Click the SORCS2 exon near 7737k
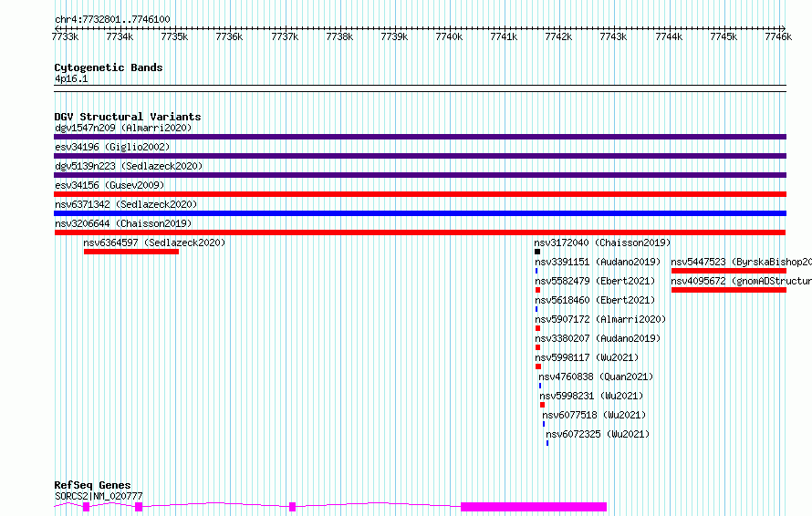The width and height of the screenshot is (812, 516). tap(293, 507)
